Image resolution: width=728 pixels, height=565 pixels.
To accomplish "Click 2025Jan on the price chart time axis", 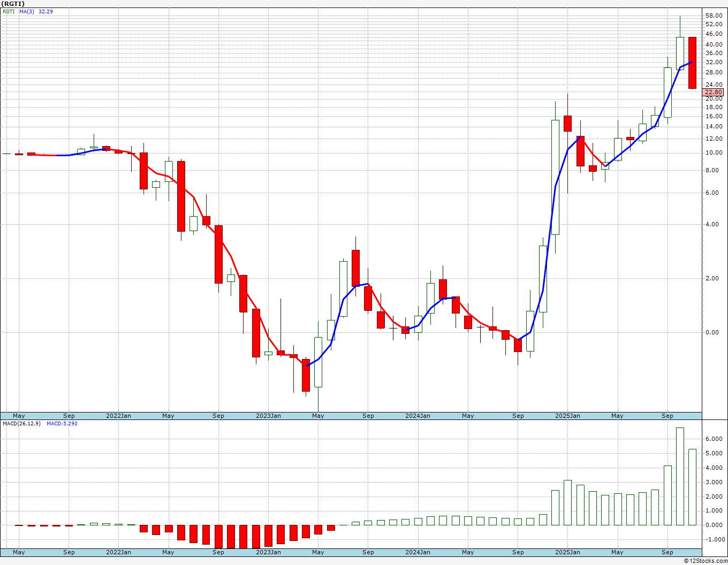I will [567, 416].
